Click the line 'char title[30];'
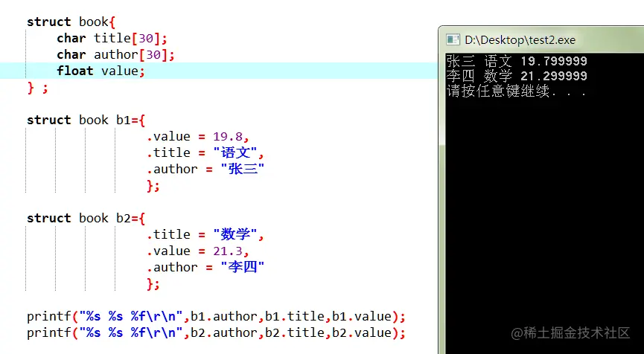Image resolution: width=644 pixels, height=354 pixels. [112, 38]
